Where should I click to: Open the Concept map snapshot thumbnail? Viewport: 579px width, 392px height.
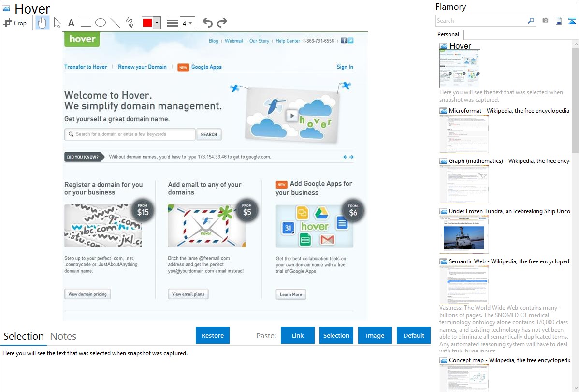click(464, 378)
